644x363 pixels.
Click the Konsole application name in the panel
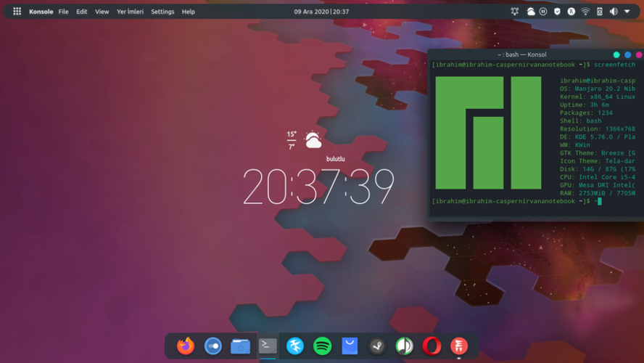click(41, 12)
